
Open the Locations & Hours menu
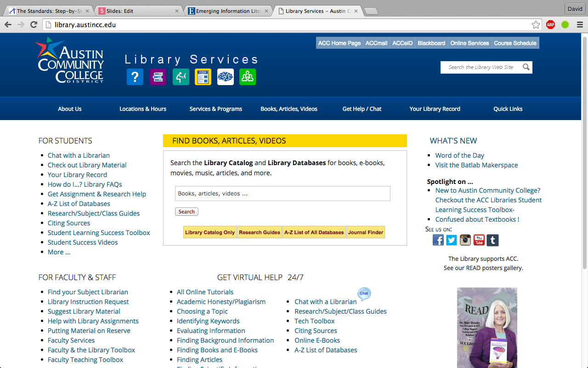(x=143, y=109)
